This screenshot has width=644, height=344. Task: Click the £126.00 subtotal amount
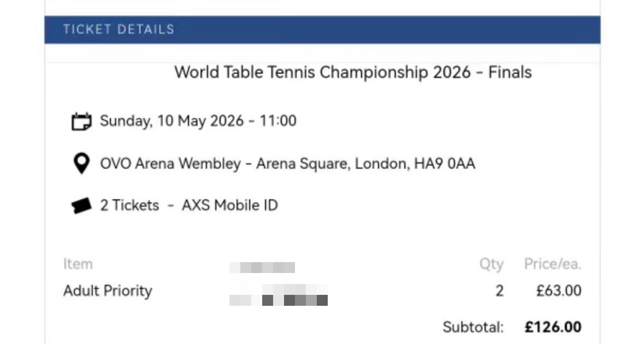[553, 327]
